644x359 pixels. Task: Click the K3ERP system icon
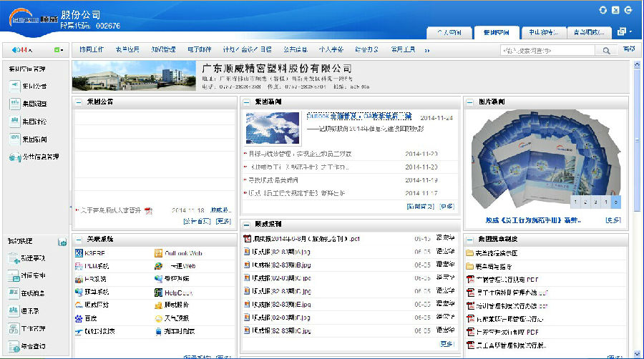coord(79,253)
